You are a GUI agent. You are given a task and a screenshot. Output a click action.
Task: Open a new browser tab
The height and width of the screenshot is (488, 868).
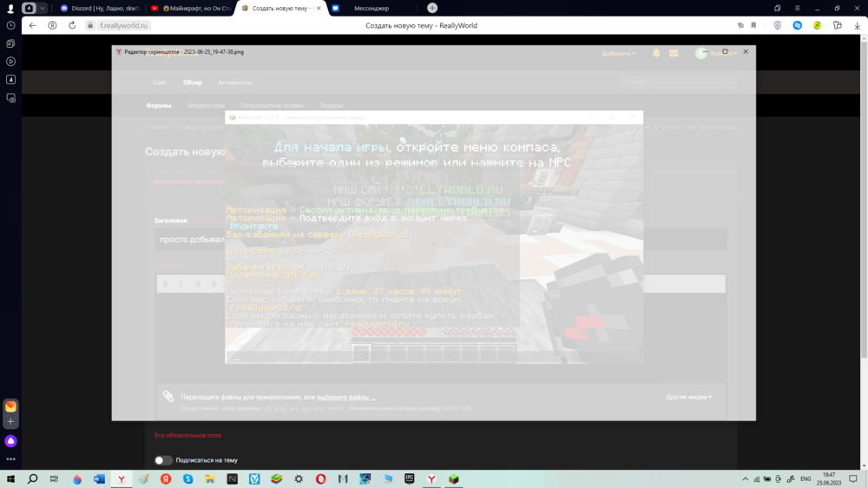pyautogui.click(x=432, y=9)
